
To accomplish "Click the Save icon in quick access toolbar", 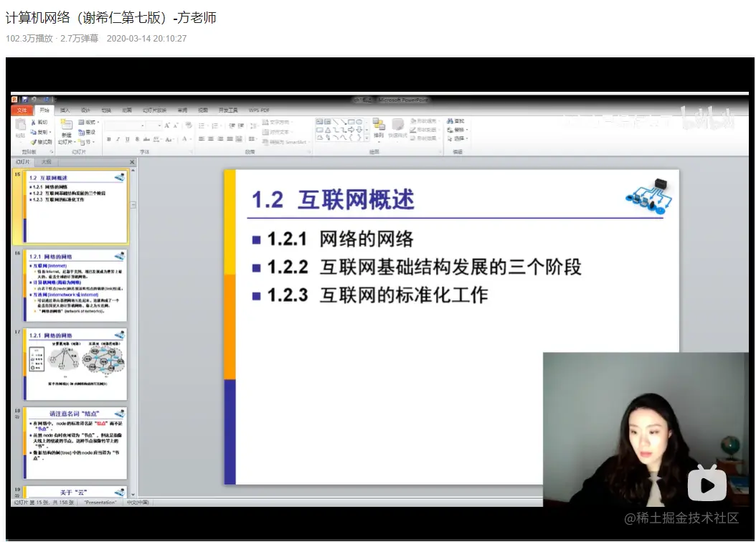I will click(x=25, y=100).
